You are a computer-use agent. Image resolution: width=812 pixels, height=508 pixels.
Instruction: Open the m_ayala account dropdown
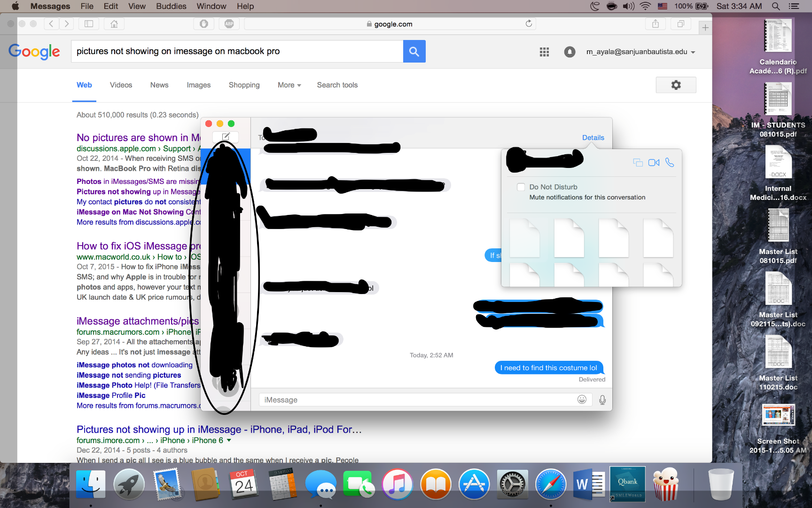pos(640,52)
